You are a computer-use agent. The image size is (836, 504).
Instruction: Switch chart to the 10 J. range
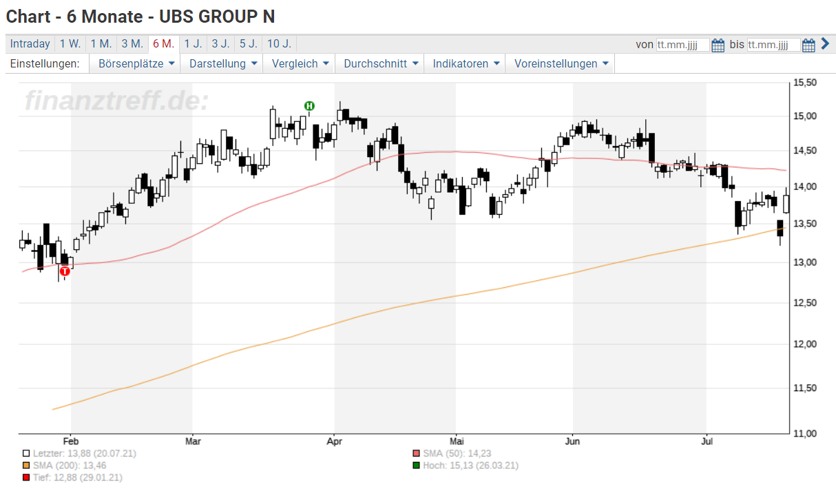279,44
